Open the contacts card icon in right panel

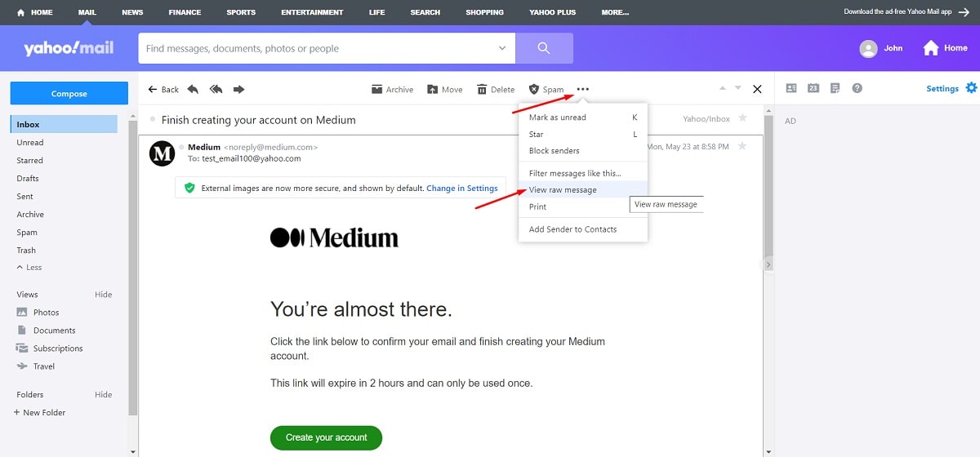tap(791, 88)
